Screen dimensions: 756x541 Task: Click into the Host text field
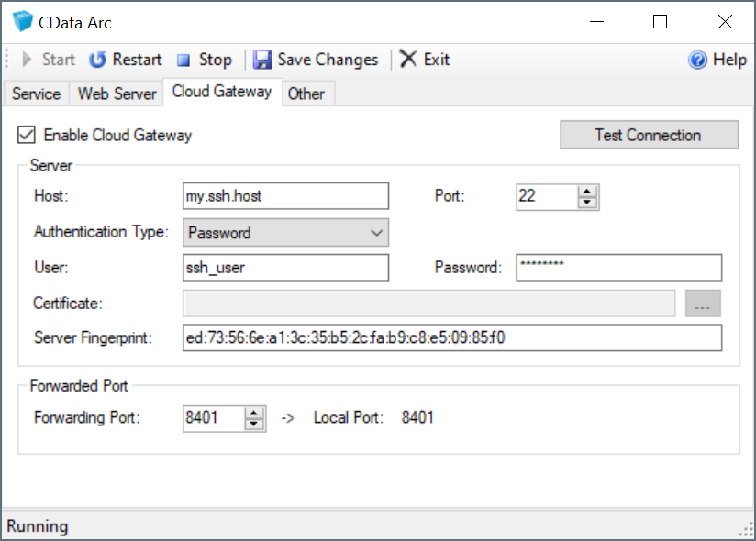tap(285, 196)
